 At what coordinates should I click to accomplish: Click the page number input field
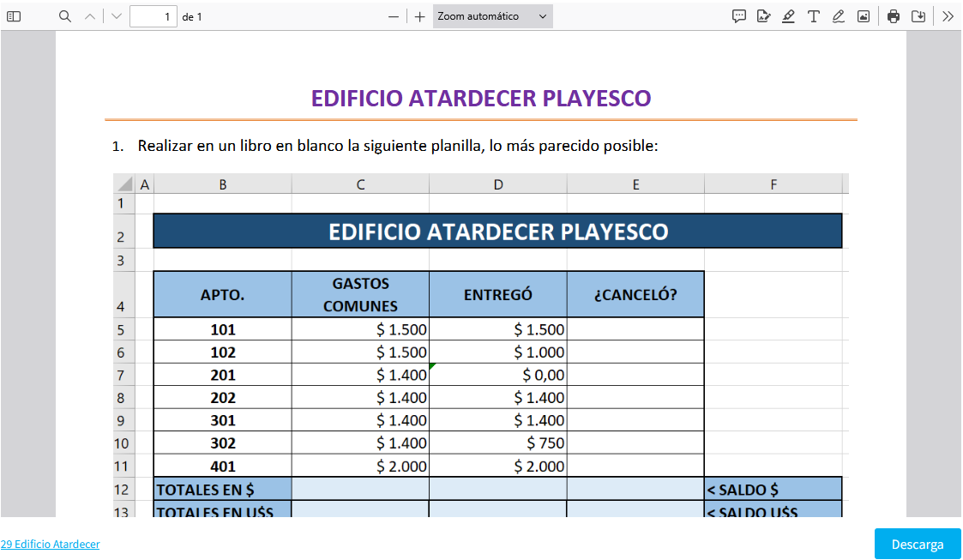click(153, 16)
